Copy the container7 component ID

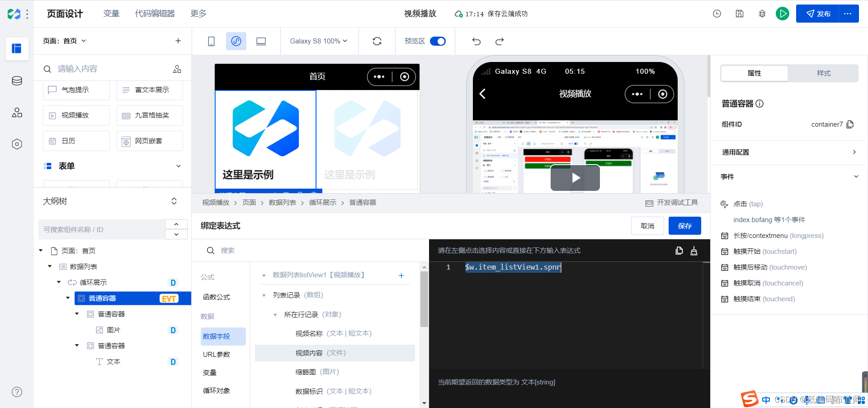[850, 124]
